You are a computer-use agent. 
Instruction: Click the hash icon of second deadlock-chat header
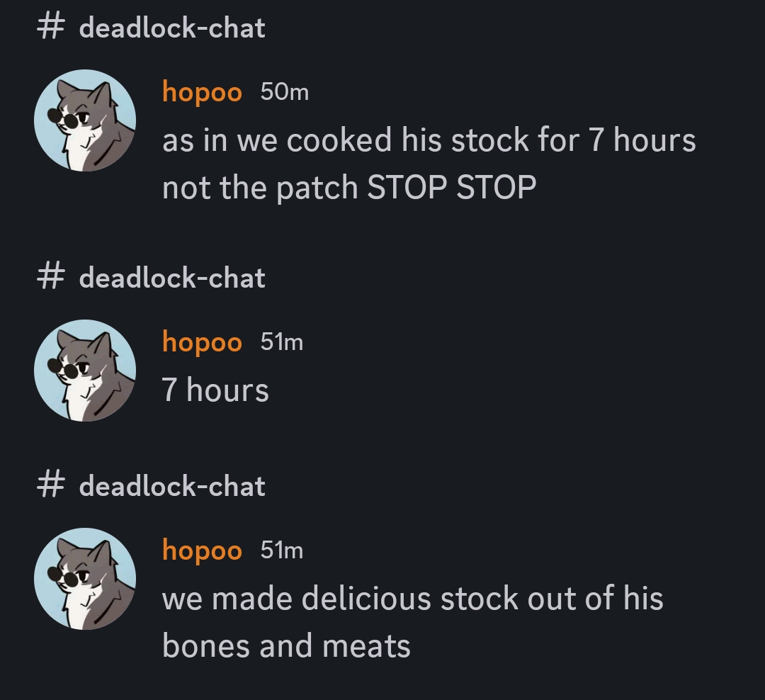pyautogui.click(x=50, y=278)
